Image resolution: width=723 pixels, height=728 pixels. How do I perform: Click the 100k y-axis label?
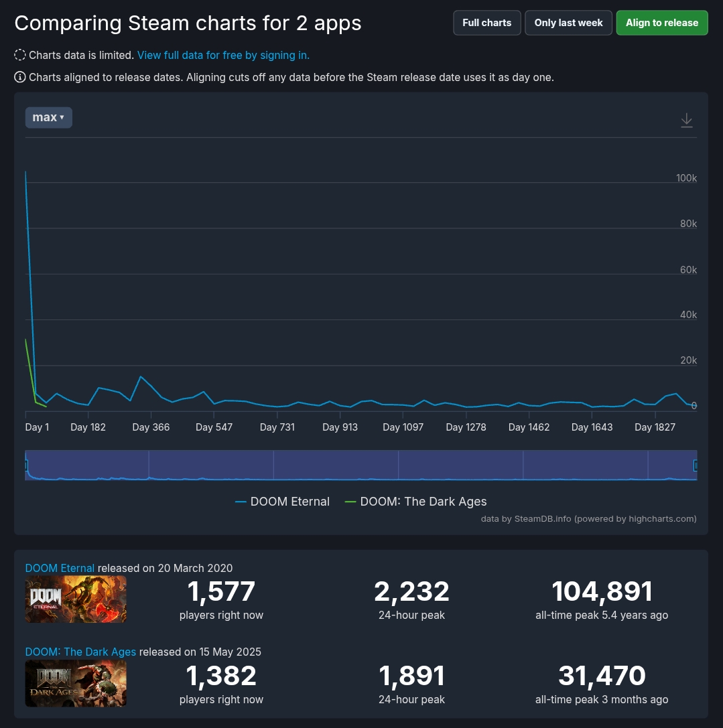coord(686,178)
